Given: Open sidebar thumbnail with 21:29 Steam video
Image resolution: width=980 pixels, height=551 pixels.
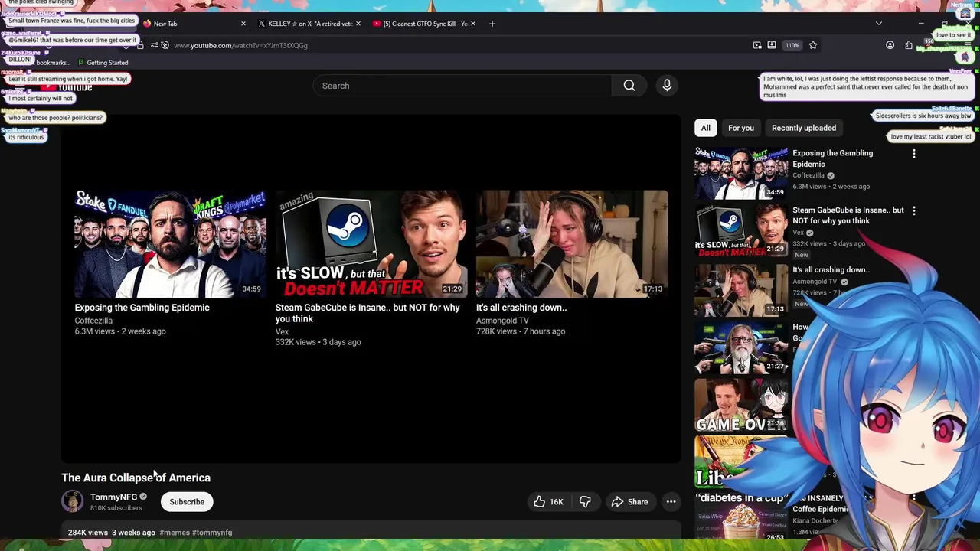Looking at the screenshot, I should click(x=741, y=230).
